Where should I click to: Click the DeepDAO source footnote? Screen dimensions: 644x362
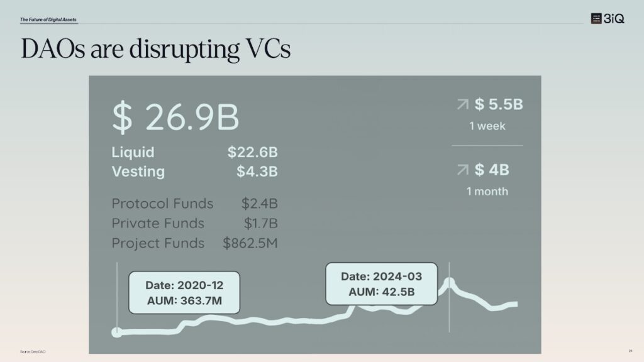(x=33, y=352)
